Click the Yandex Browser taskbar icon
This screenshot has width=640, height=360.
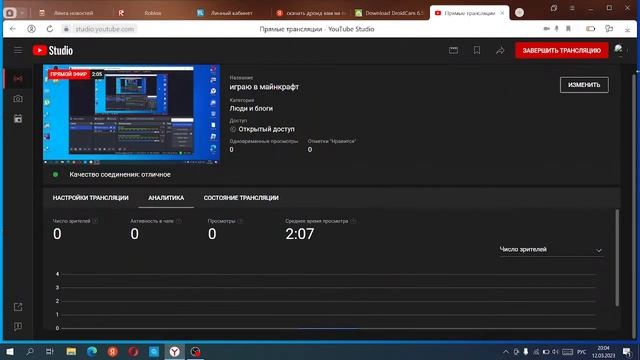(x=175, y=351)
